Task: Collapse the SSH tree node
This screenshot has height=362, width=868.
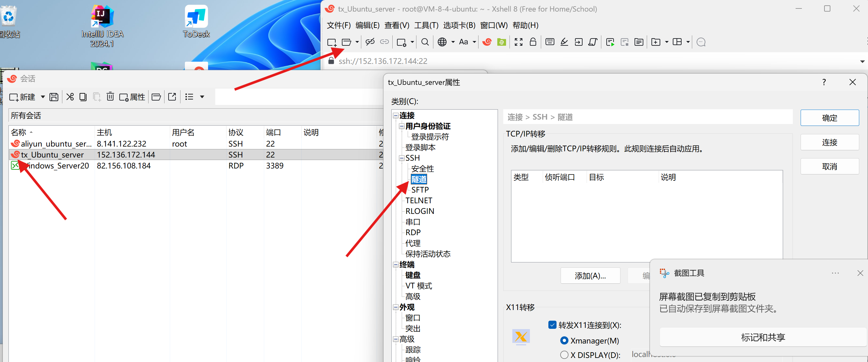Action: pyautogui.click(x=402, y=158)
